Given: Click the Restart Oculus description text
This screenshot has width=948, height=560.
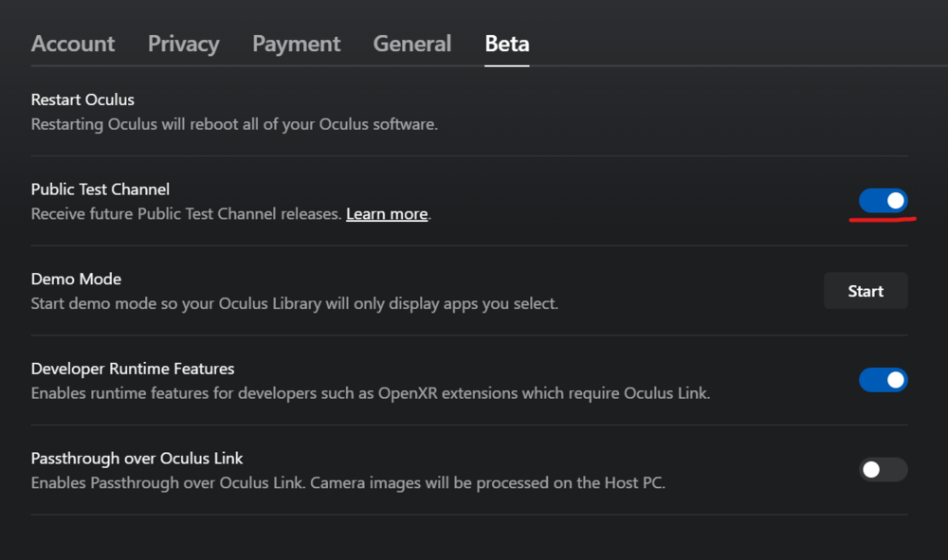Looking at the screenshot, I should click(x=234, y=124).
